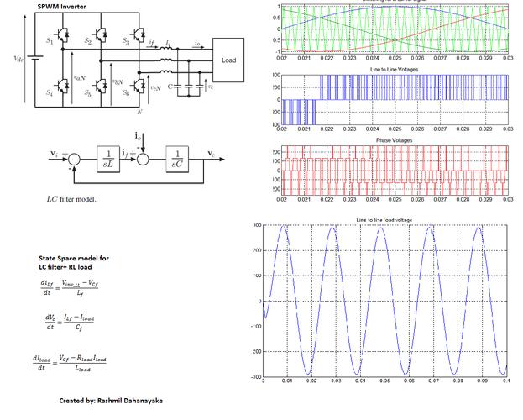The height and width of the screenshot is (420, 523).
Task: Click the S1 transistor switch symbol
Action: click(63, 34)
